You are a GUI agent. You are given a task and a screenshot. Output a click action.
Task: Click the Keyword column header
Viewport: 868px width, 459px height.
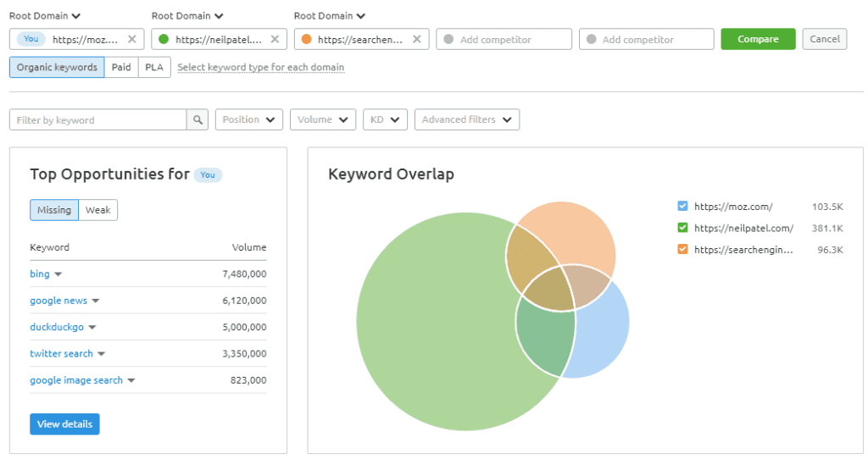[x=50, y=247]
